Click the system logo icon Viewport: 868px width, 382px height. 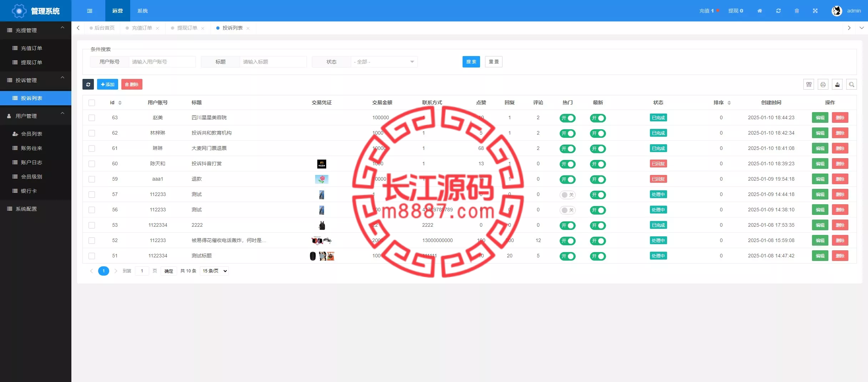pyautogui.click(x=19, y=11)
